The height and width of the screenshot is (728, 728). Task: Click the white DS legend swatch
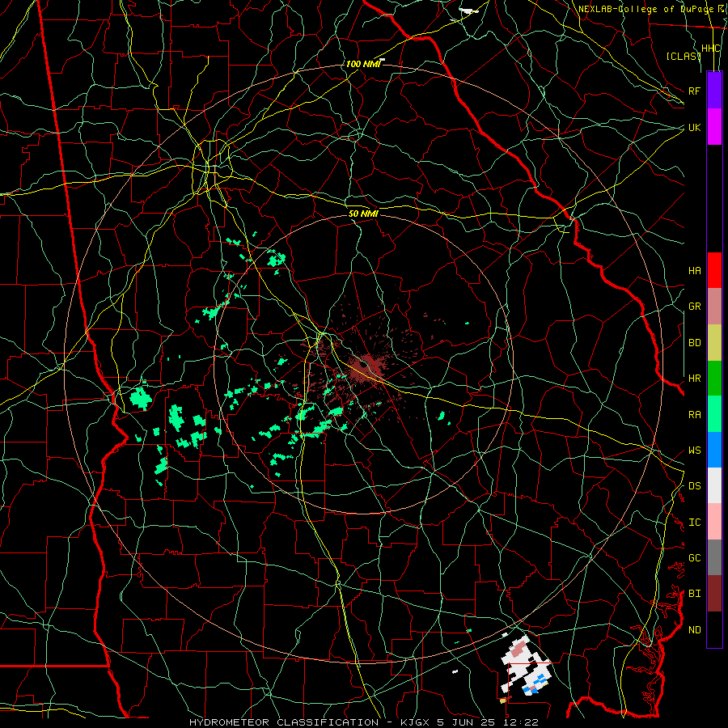tap(714, 485)
